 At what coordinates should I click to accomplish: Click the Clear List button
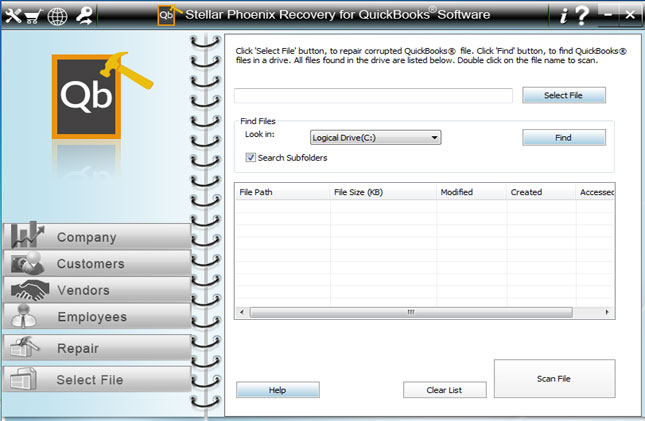click(x=445, y=390)
